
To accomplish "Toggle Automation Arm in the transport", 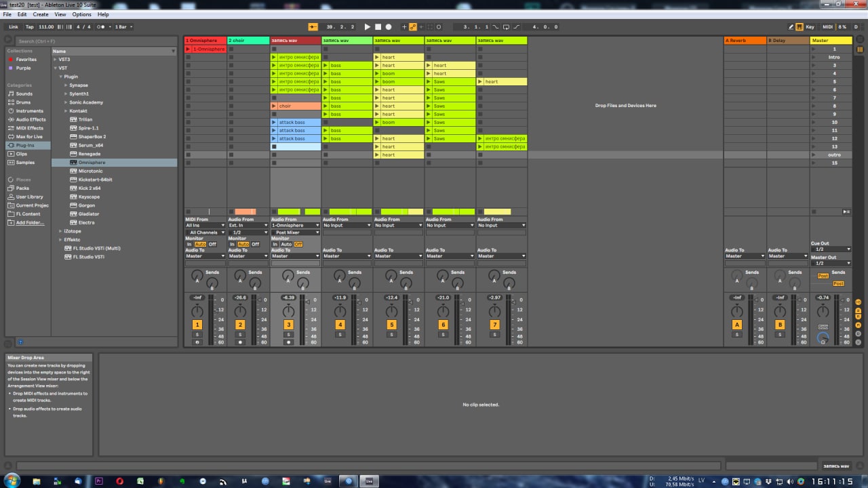I will tap(413, 26).
